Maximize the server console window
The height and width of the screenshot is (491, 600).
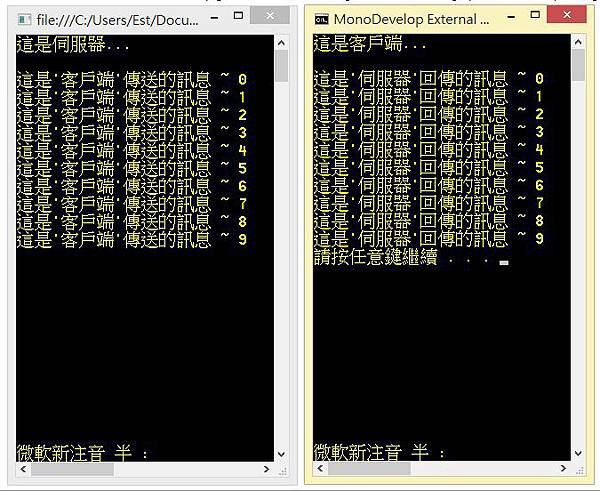[x=238, y=16]
